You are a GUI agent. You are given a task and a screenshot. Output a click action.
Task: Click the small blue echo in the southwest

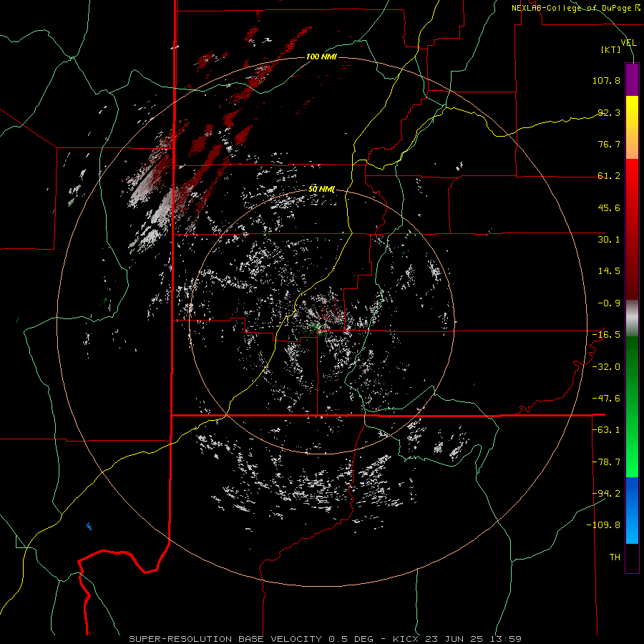[89, 526]
